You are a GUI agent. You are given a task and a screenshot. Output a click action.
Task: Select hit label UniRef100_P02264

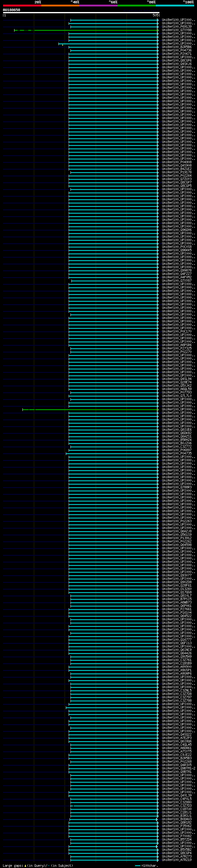coord(177,176)
